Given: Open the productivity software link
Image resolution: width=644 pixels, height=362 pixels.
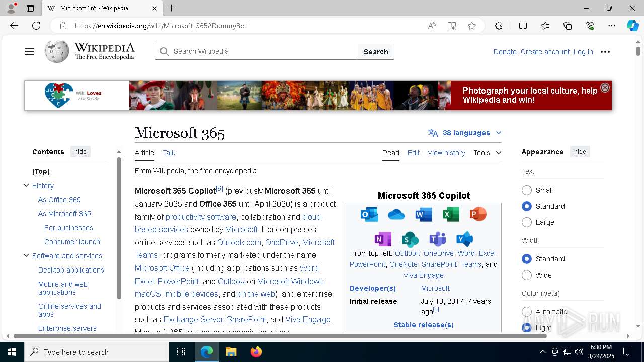Looking at the screenshot, I should (x=201, y=217).
